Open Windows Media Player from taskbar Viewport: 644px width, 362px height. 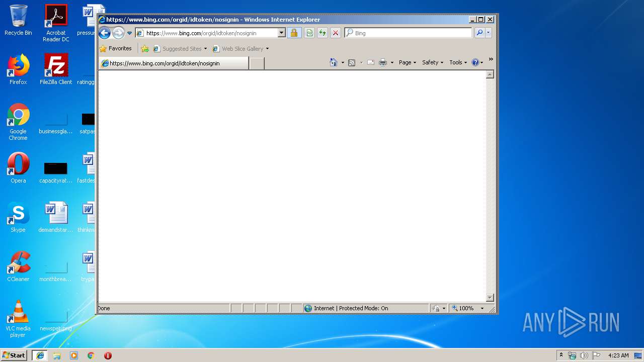(x=74, y=355)
